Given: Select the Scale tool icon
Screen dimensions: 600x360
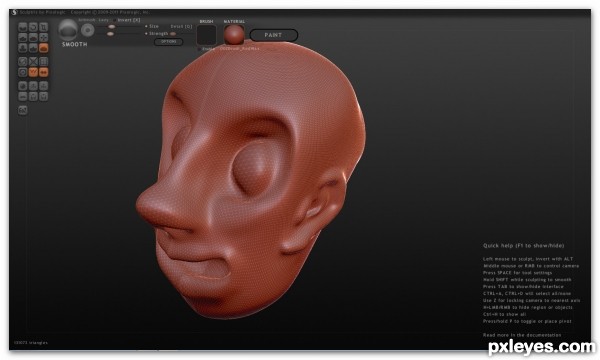Looking at the screenshot, I should pyautogui.click(x=44, y=27).
